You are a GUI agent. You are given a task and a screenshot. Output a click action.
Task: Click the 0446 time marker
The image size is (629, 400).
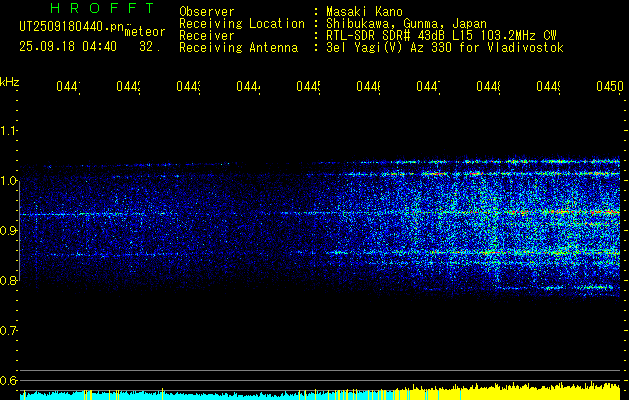pyautogui.click(x=368, y=87)
